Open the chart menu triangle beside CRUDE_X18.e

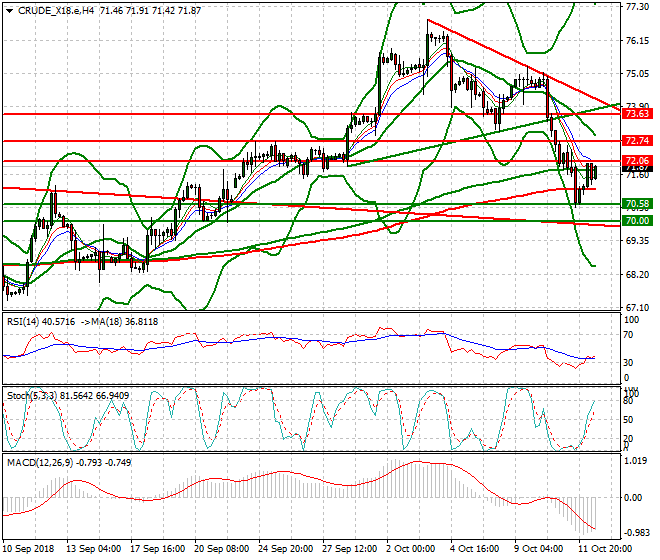click(x=10, y=11)
